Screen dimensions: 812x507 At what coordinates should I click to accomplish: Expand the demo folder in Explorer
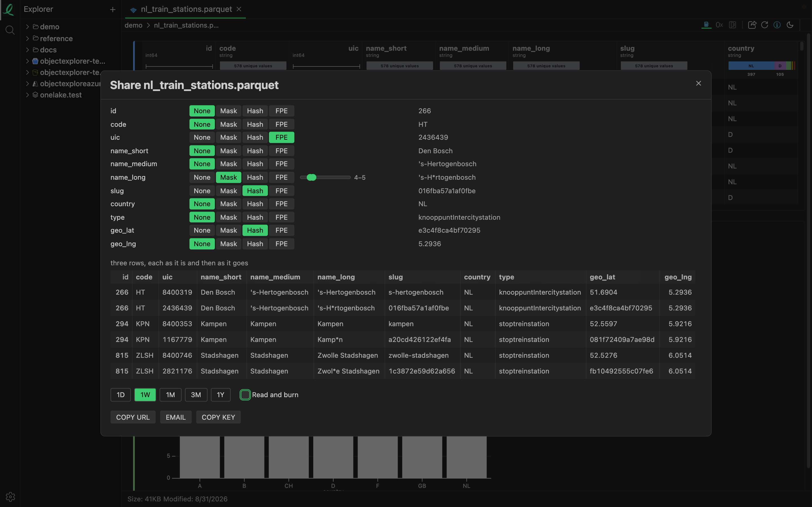pos(28,27)
